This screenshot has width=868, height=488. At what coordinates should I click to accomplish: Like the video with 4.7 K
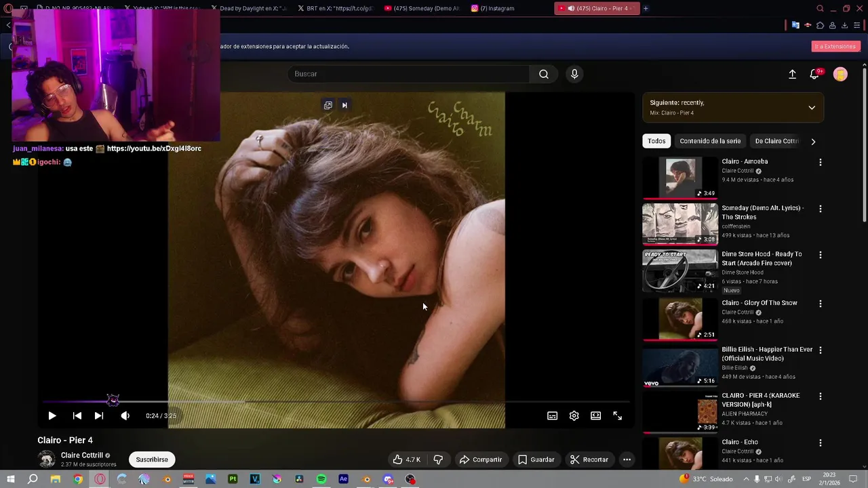406,460
